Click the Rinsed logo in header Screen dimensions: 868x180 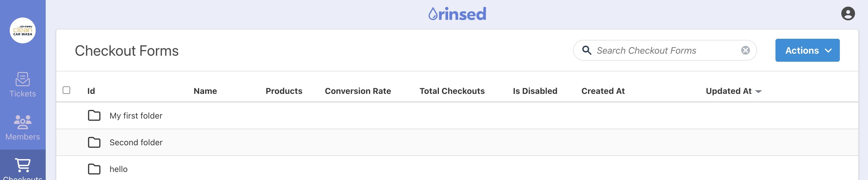coord(457,14)
